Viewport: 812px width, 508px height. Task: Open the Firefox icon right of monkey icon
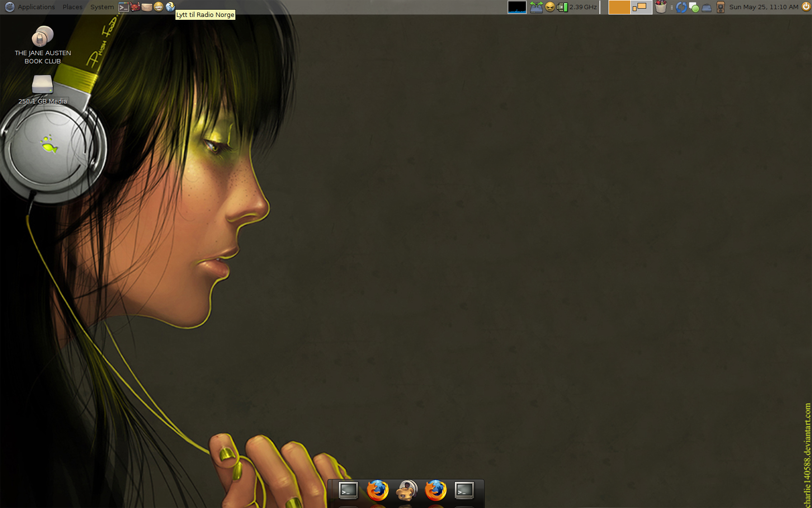tap(435, 491)
